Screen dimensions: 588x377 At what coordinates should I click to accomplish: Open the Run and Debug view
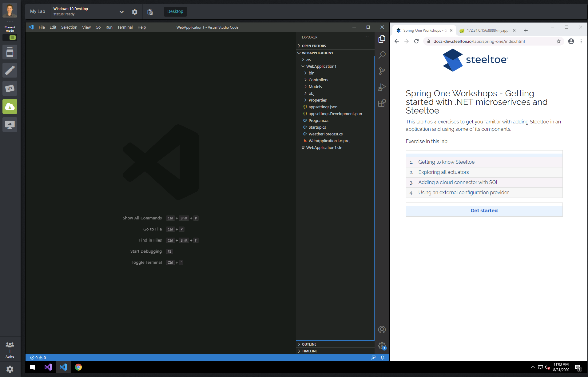click(382, 87)
